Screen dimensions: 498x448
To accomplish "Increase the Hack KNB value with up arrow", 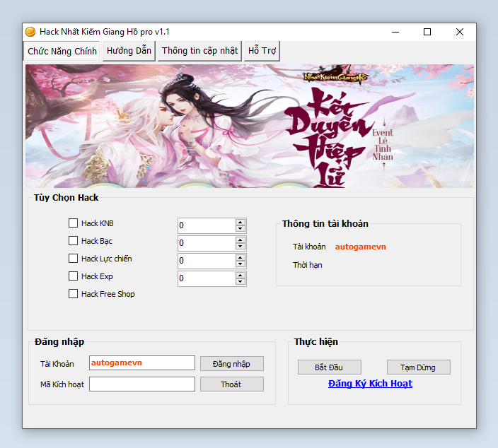I will (241, 222).
